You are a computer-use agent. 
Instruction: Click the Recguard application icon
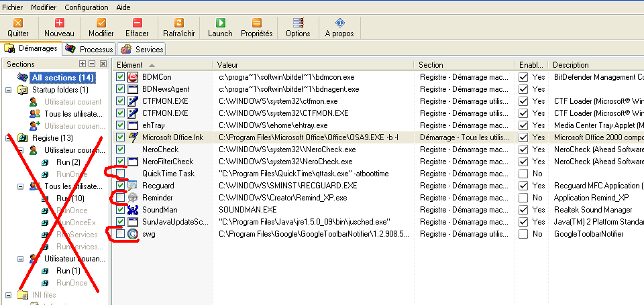tap(132, 186)
